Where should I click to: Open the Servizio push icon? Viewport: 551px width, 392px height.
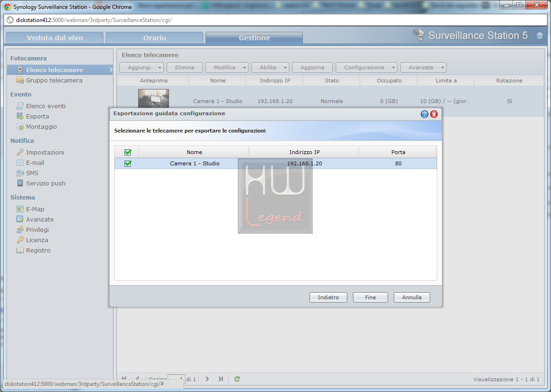click(21, 183)
